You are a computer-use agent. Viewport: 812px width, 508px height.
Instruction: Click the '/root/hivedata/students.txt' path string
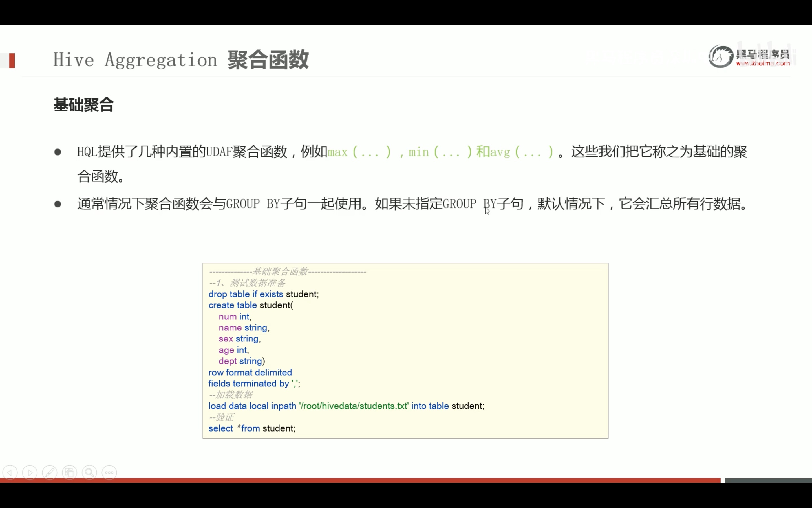click(354, 406)
